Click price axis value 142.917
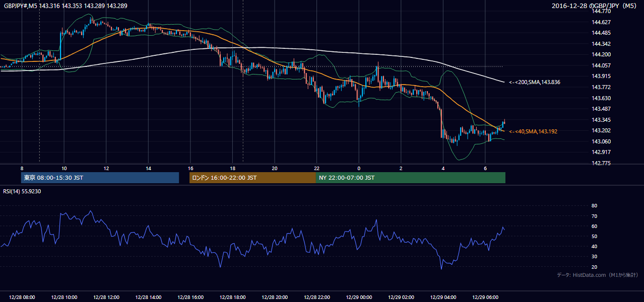The image size is (644, 302). pyautogui.click(x=601, y=152)
